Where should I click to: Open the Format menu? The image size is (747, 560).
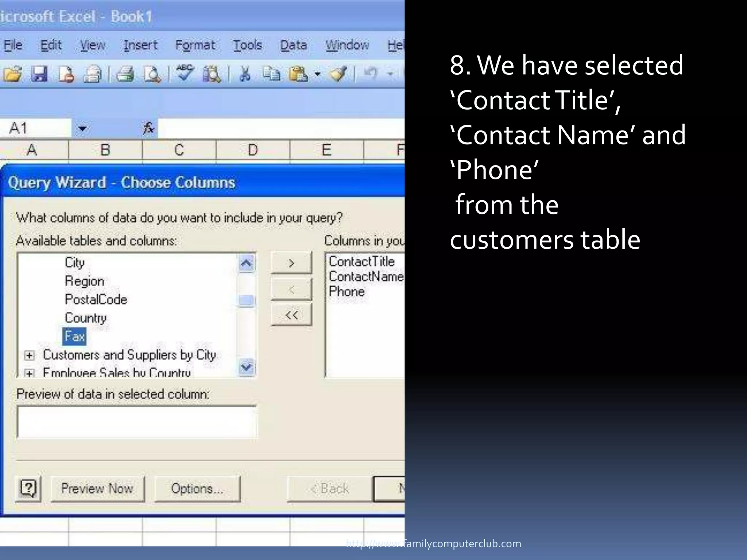195,45
